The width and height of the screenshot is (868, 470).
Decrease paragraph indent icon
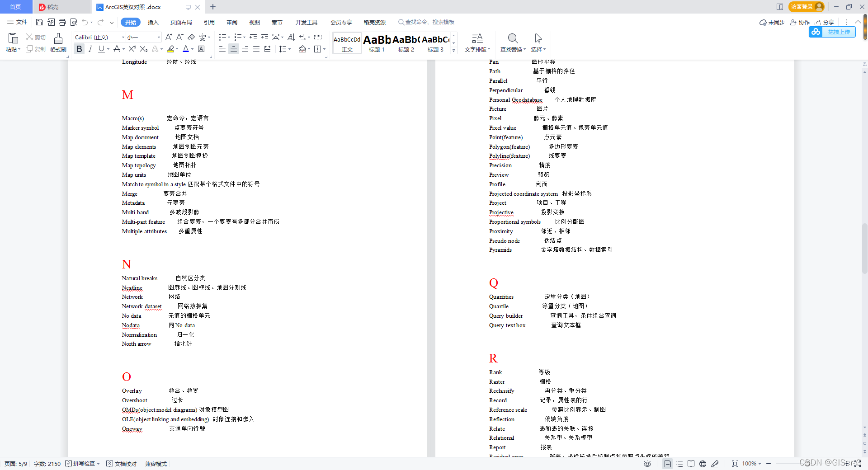click(x=253, y=37)
